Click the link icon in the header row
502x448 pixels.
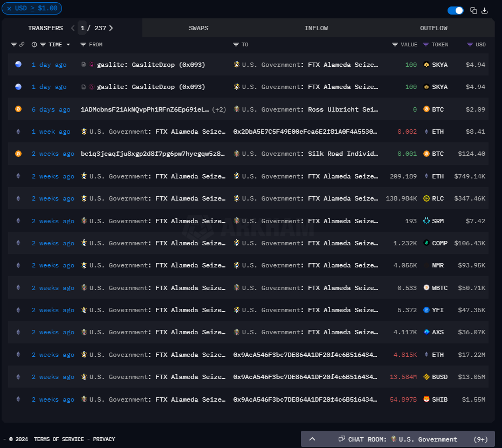(22, 45)
